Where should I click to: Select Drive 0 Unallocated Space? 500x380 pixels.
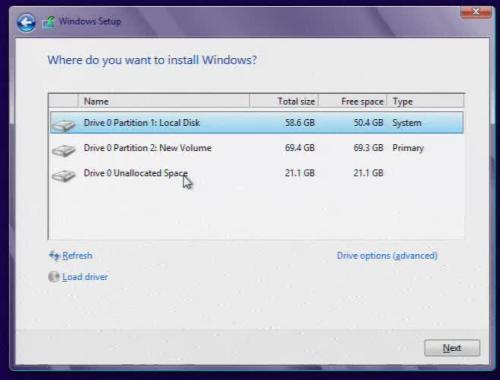coord(257,173)
